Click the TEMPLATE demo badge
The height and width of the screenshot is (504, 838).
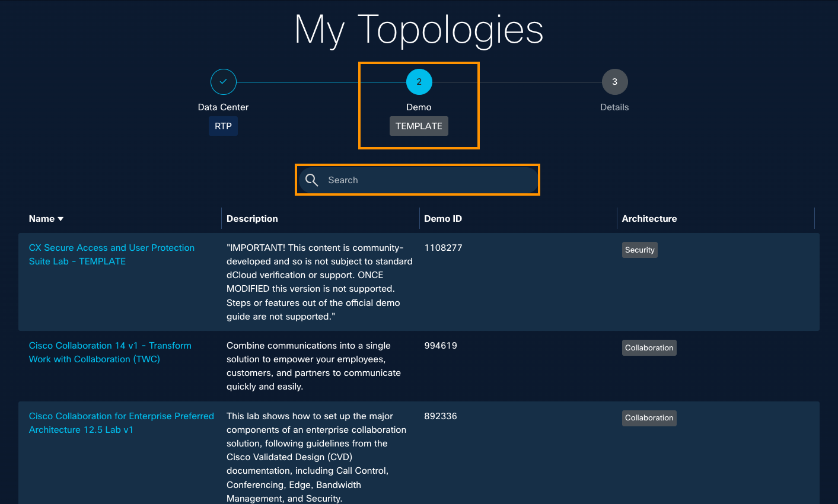(x=419, y=126)
